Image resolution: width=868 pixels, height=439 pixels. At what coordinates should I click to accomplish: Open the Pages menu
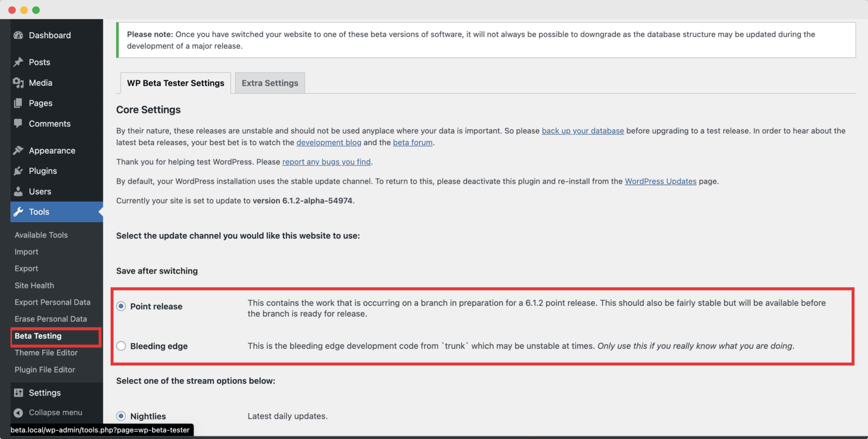click(x=41, y=103)
